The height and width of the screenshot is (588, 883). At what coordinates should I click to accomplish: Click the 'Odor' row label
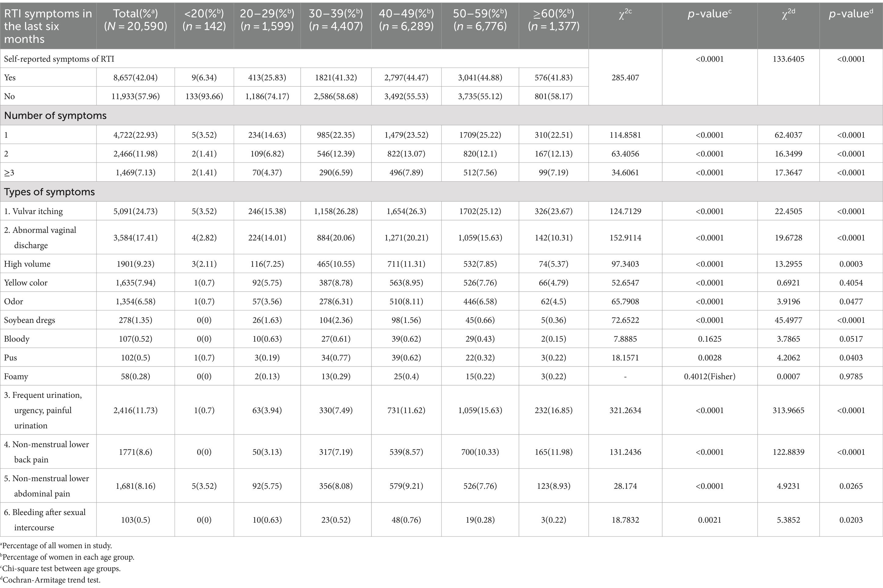click(13, 302)
